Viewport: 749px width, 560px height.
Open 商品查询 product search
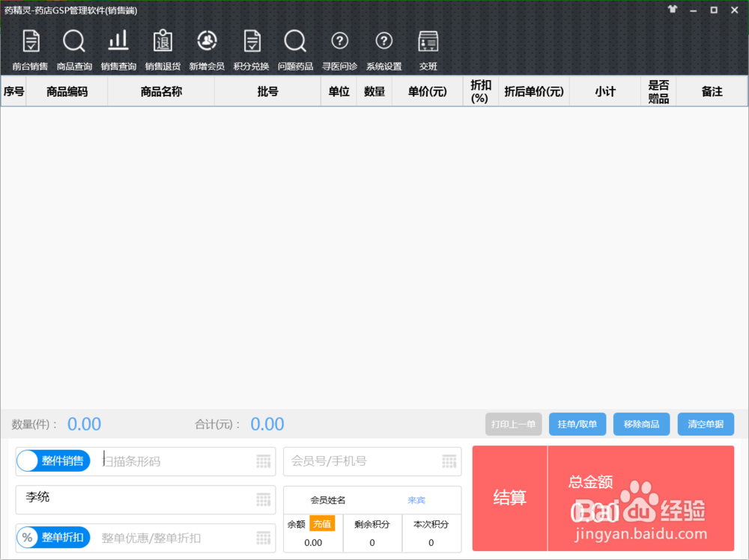point(74,49)
